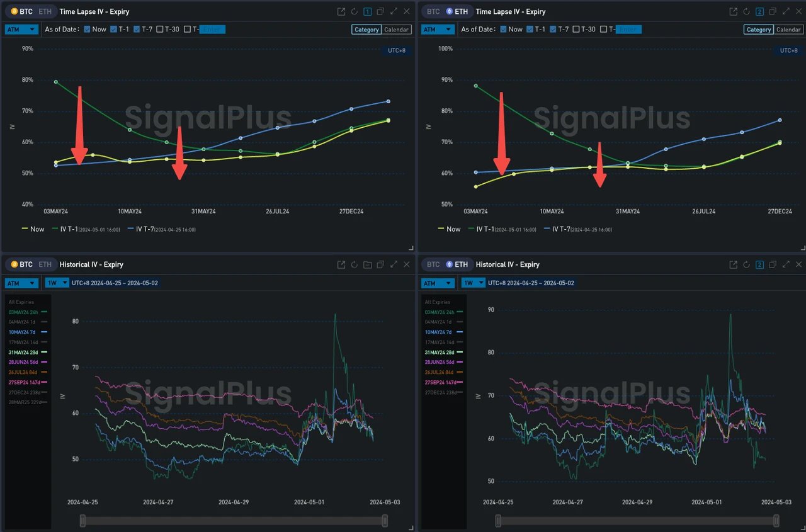Open the ATM dropdown on BTC Time Lapse panel
Viewport: 806px width, 532px height.
click(x=21, y=29)
